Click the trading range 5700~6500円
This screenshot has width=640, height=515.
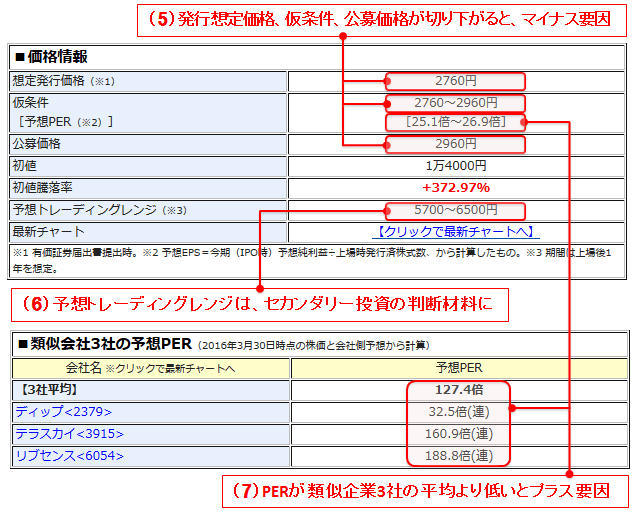456,211
